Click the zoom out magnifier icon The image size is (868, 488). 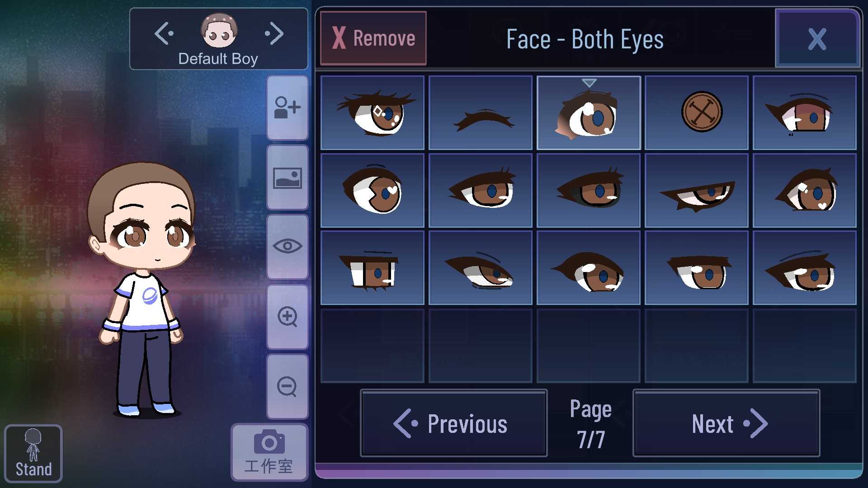click(x=288, y=387)
